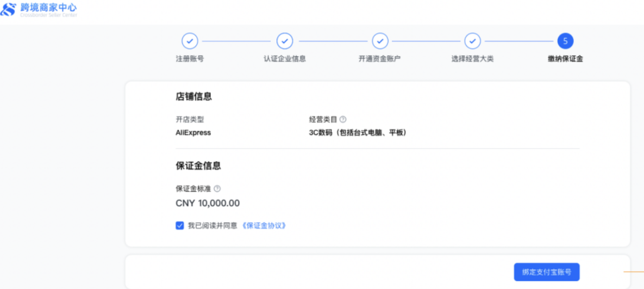Click the 保证金标准 field label
Screen dimensions: 644x289
(x=193, y=189)
